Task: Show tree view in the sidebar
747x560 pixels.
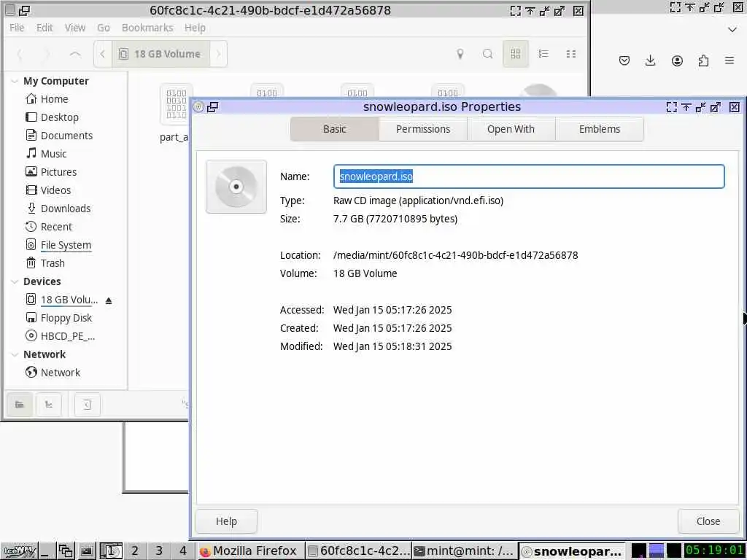Action: [x=49, y=405]
